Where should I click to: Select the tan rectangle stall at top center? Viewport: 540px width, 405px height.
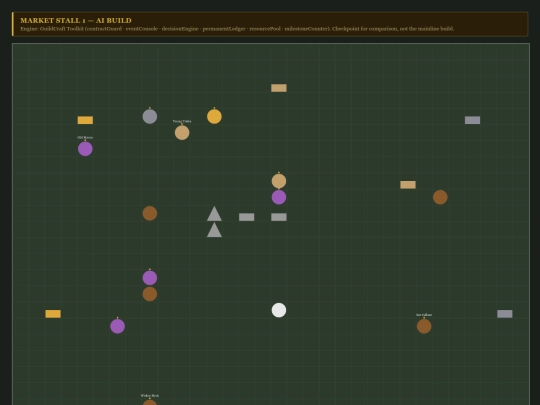[x=279, y=88]
